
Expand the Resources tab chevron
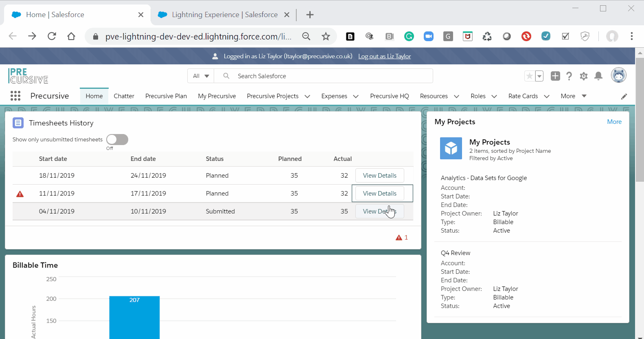click(x=456, y=97)
